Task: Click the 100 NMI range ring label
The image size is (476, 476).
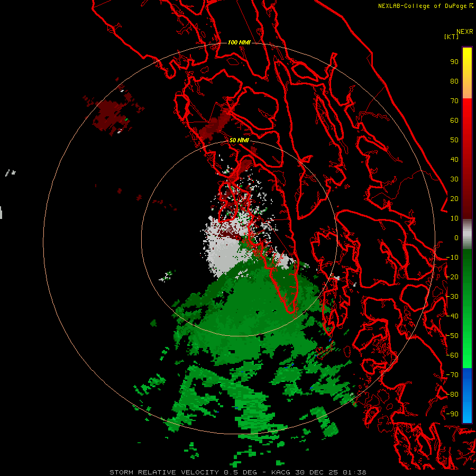Action: tap(239, 42)
